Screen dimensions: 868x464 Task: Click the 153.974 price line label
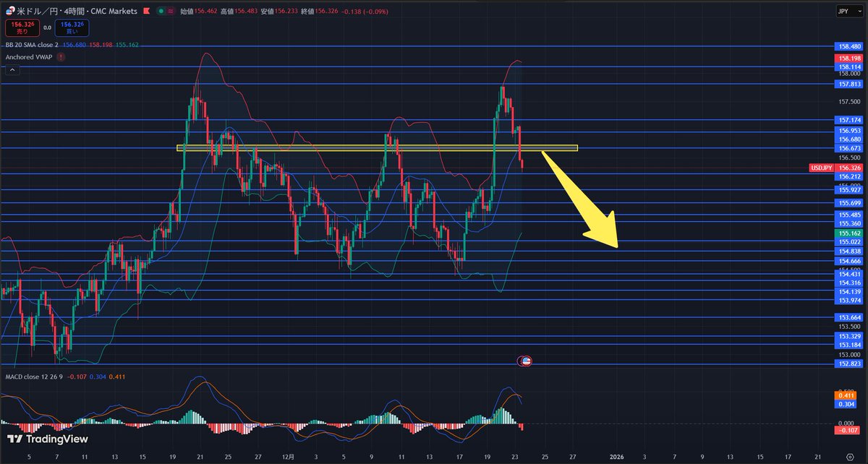pos(849,300)
